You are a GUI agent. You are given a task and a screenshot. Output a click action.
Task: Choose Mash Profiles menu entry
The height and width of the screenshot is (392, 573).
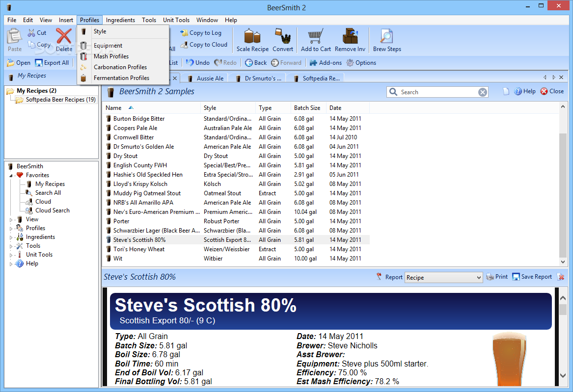click(x=123, y=56)
